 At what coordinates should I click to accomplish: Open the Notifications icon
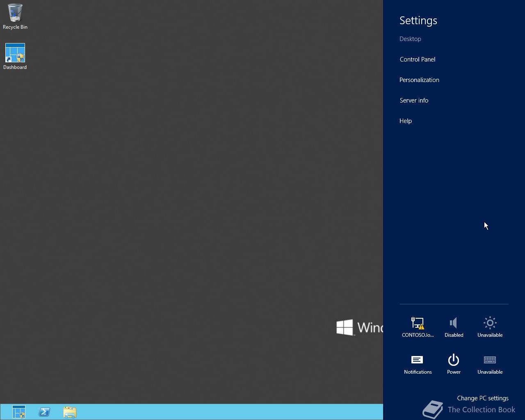coord(418,364)
